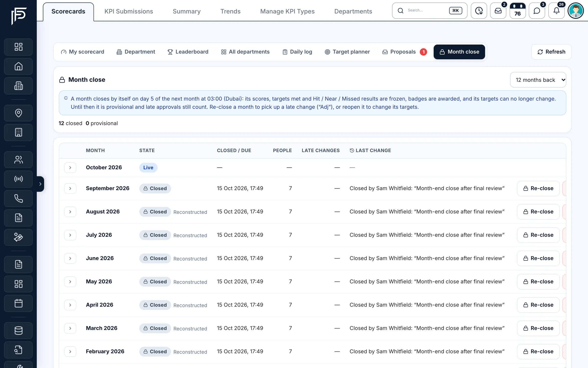Expand the June 2026 row

click(70, 258)
